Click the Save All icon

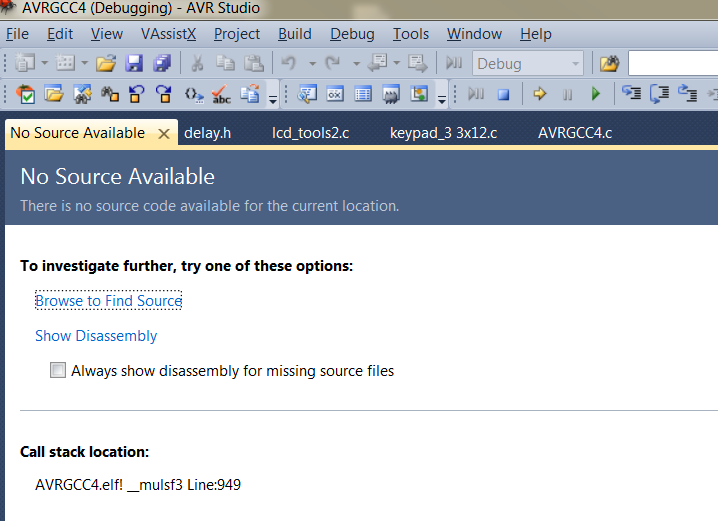[x=162, y=63]
